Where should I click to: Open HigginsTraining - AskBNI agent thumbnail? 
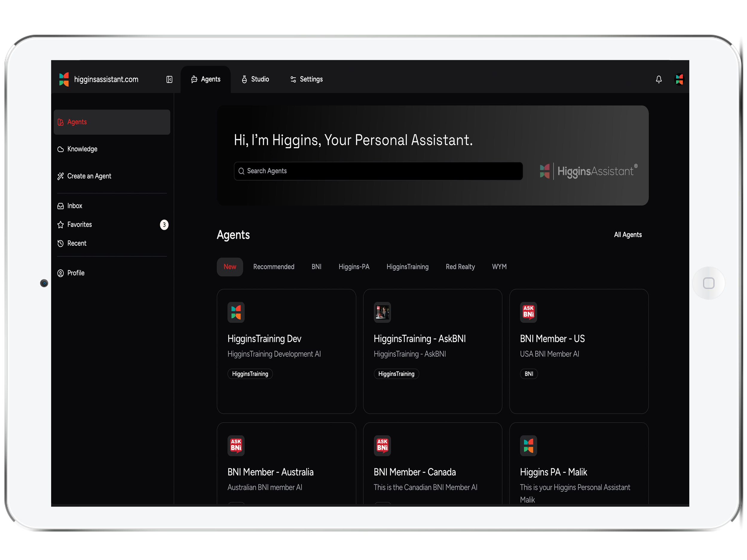coord(382,312)
